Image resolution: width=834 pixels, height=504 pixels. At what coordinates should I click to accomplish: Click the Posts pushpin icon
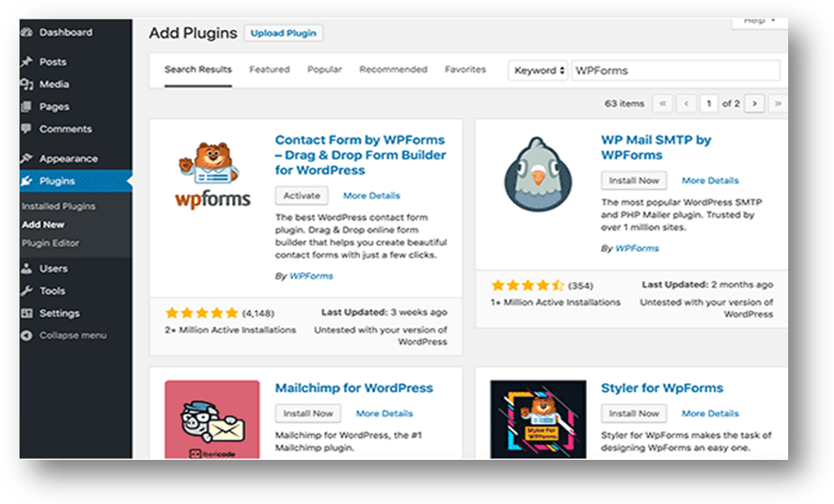26,62
